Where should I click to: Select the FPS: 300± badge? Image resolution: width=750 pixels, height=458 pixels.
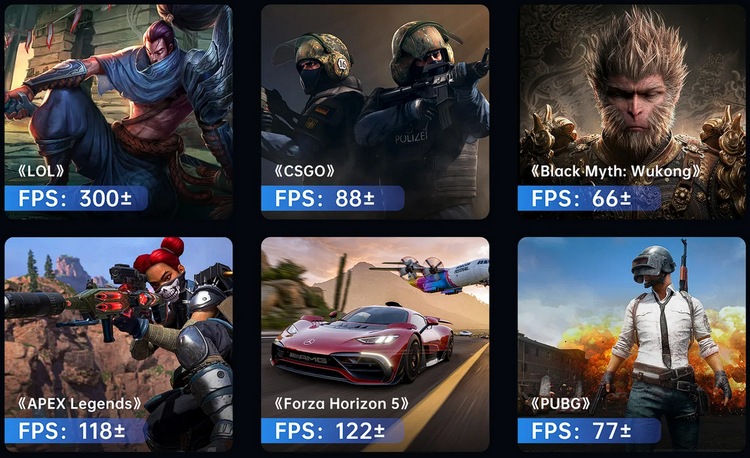coord(76,198)
